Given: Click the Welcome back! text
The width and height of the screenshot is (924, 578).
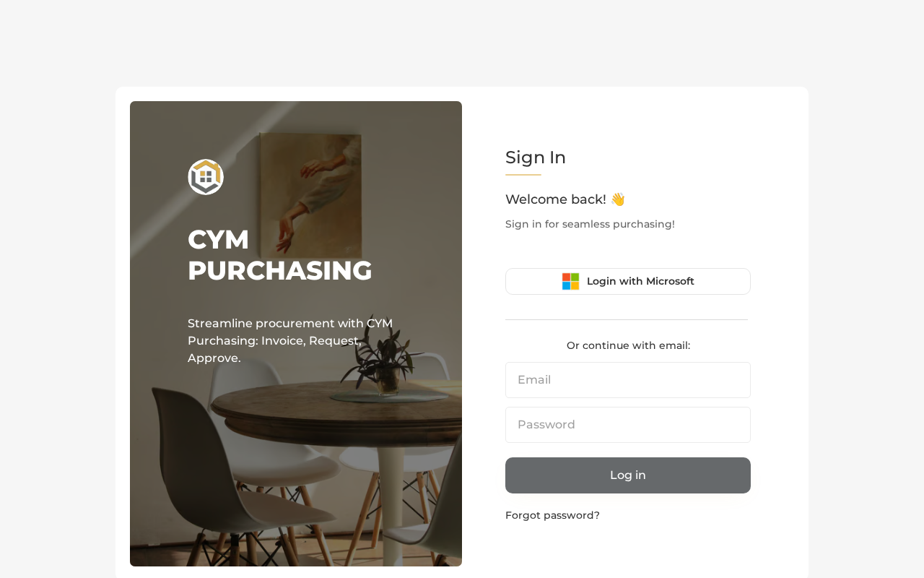Looking at the screenshot, I should coord(556,199).
